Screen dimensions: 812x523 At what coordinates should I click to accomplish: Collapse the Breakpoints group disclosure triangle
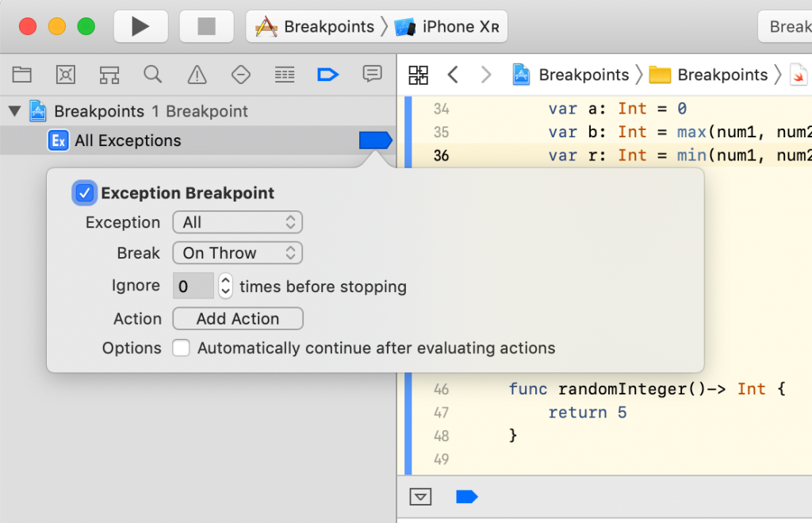pyautogui.click(x=13, y=111)
